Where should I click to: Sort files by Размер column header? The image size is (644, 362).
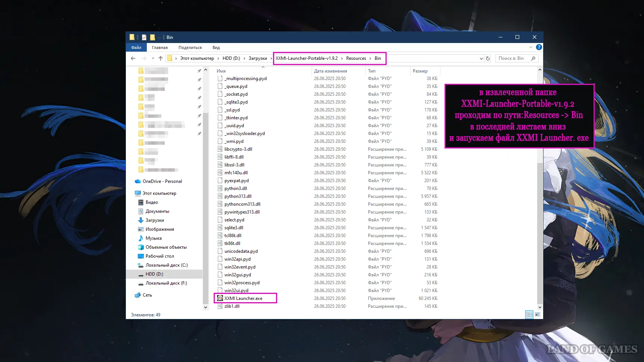click(420, 71)
